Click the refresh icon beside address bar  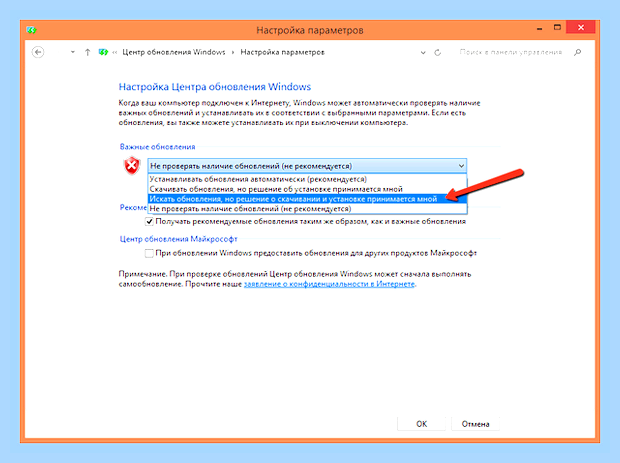437,53
